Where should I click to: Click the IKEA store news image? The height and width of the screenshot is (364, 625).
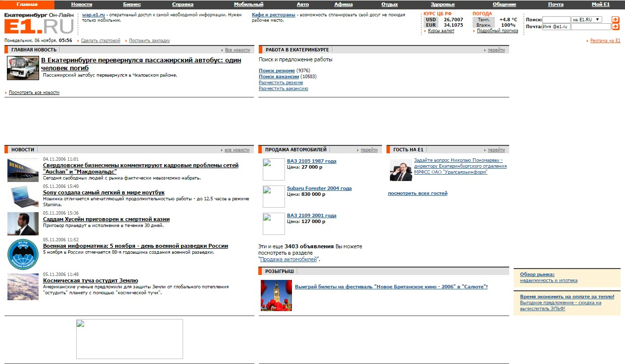(23, 170)
